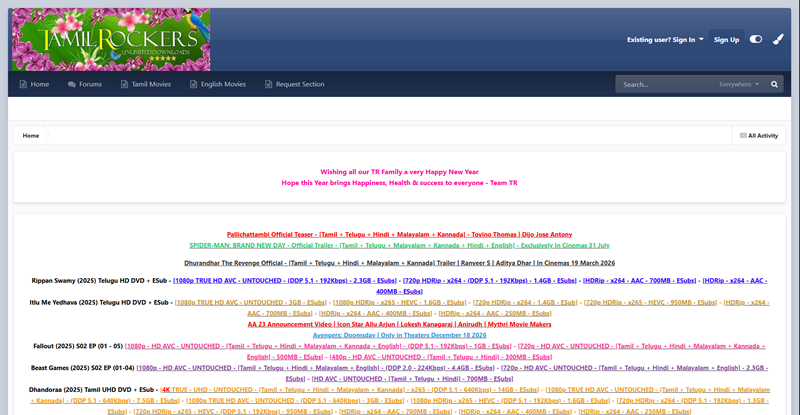The height and width of the screenshot is (415, 800).
Task: Open Beast Games S02 HD AVC 700MB link
Action: coord(412,379)
